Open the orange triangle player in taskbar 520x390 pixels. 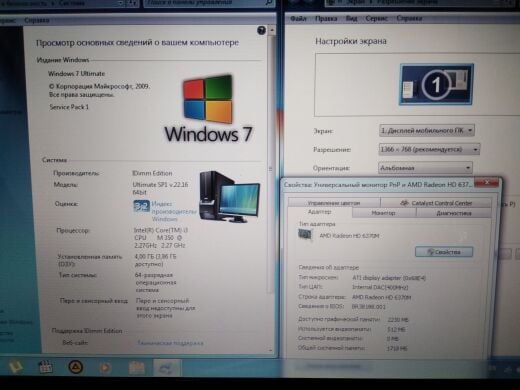75,367
